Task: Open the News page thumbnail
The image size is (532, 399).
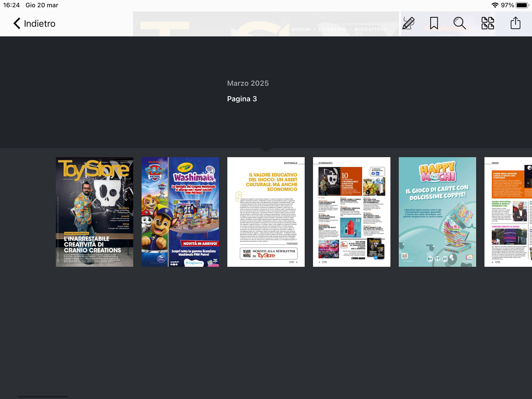Action: tap(508, 212)
